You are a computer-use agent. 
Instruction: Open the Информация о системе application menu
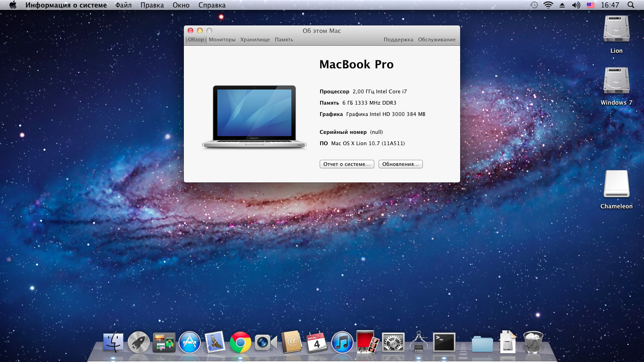coord(66,5)
